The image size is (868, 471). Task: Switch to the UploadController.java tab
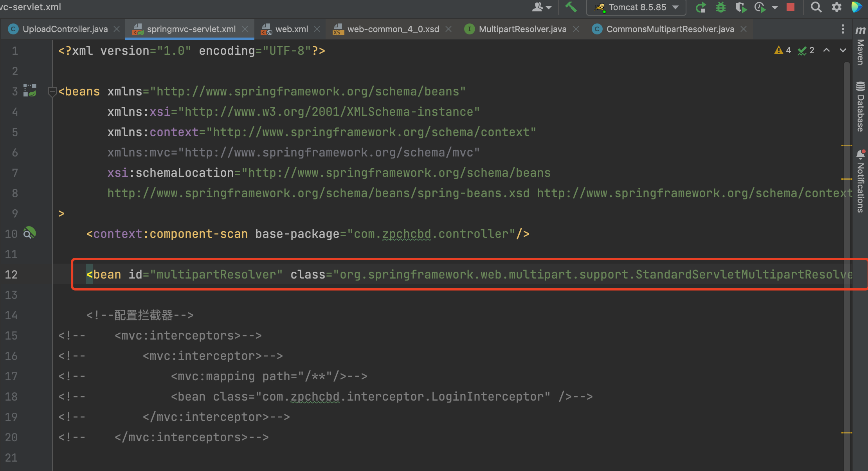(65, 29)
